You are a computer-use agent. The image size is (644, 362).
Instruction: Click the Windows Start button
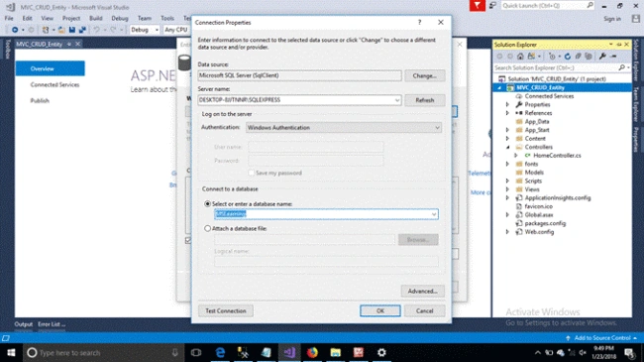pos(11,352)
